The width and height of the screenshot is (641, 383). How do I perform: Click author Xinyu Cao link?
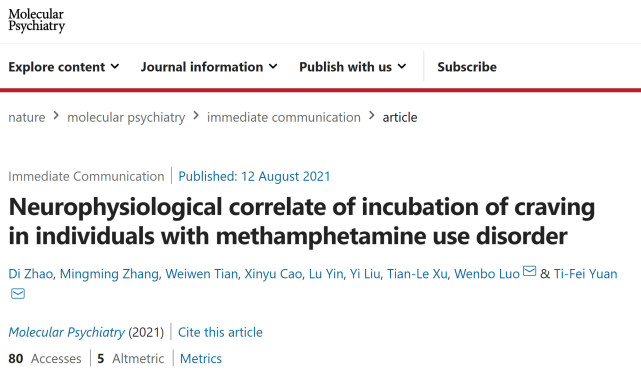pyautogui.click(x=273, y=273)
